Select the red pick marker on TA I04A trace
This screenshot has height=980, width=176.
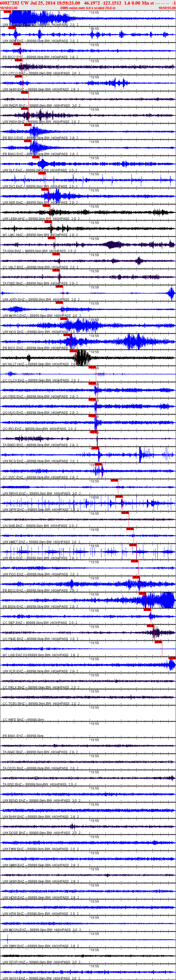tap(52, 238)
